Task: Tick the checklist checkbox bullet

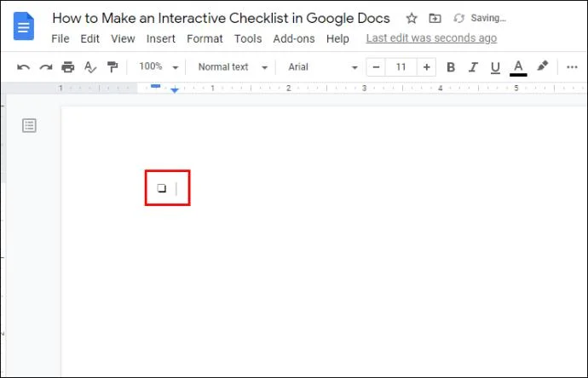Action: pos(162,187)
